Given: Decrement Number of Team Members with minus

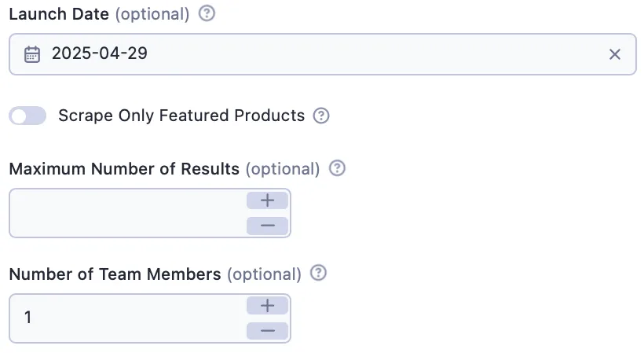Looking at the screenshot, I should coord(267,331).
